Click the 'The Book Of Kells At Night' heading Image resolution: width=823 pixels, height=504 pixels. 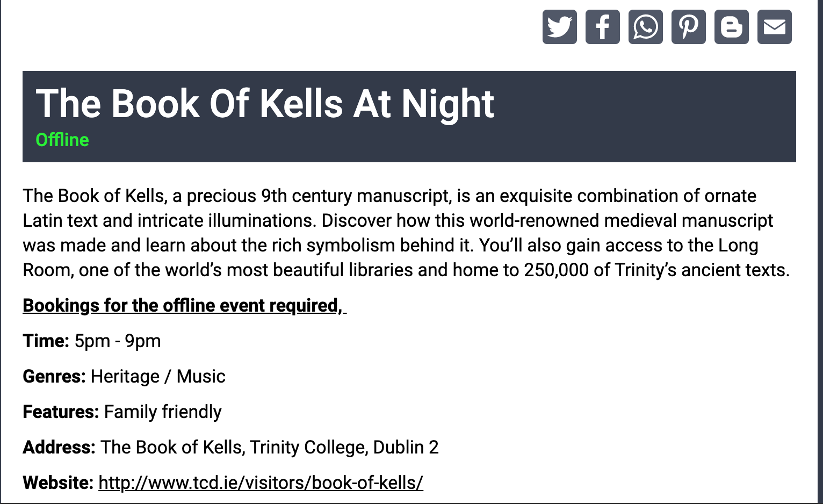[x=265, y=104]
